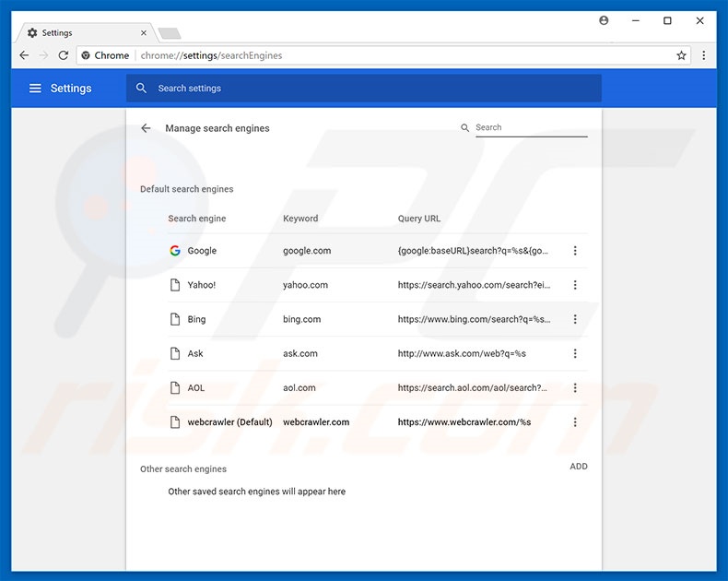Click the AOL page icon

coord(175,387)
